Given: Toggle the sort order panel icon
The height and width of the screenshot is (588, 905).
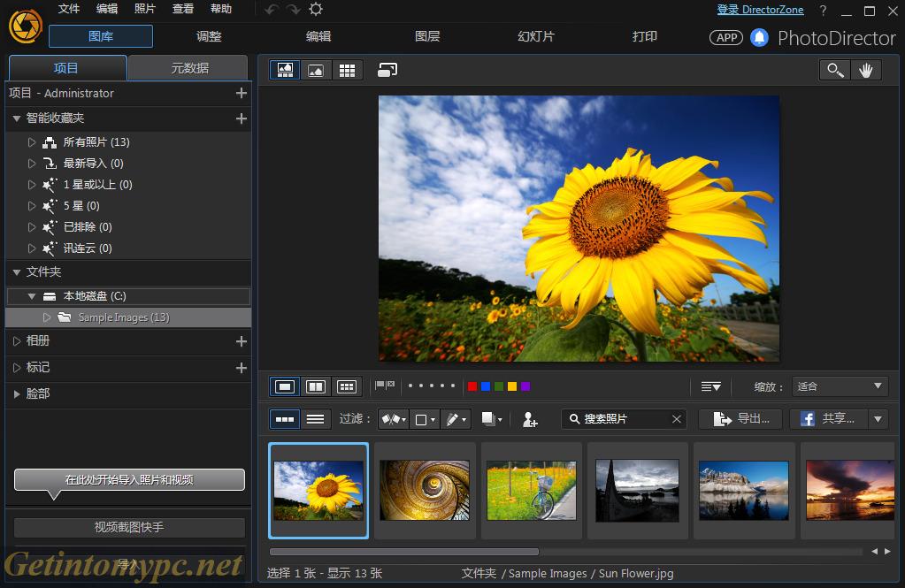Looking at the screenshot, I should 711,386.
